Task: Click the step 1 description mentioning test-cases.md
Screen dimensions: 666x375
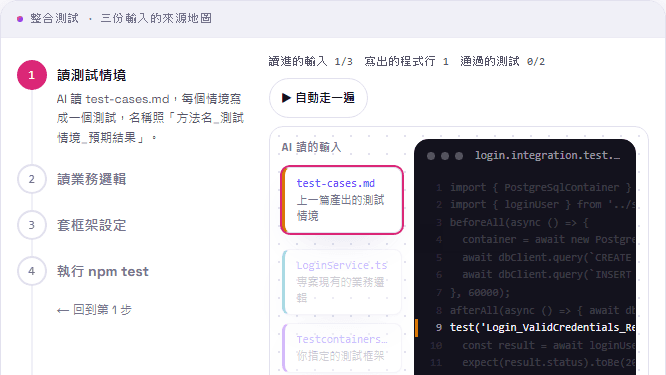Action: point(150,118)
